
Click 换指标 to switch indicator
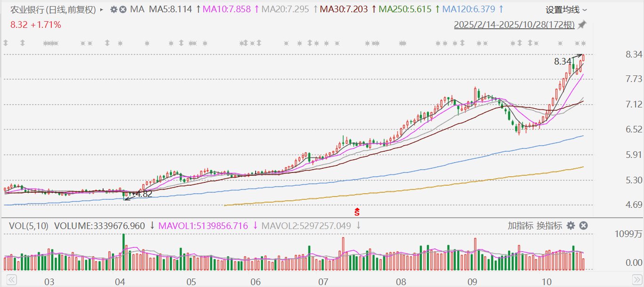click(550, 226)
